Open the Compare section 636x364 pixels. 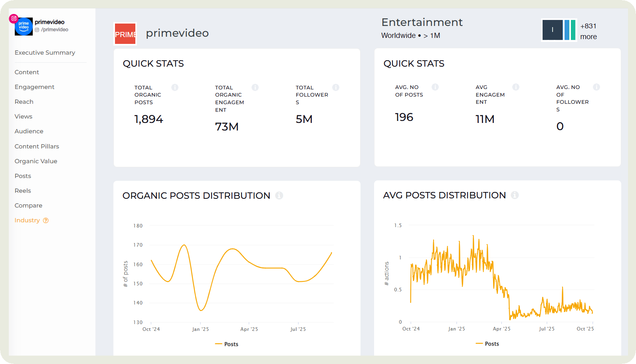28,206
